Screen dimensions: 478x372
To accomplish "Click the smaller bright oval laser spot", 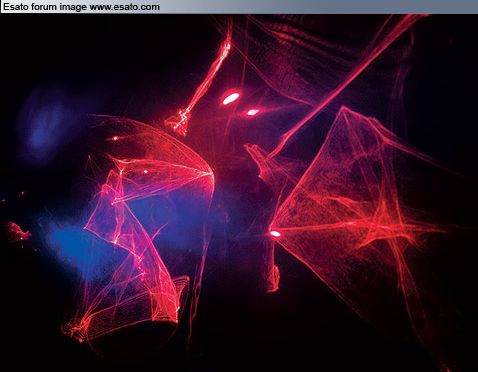I will [x=253, y=112].
